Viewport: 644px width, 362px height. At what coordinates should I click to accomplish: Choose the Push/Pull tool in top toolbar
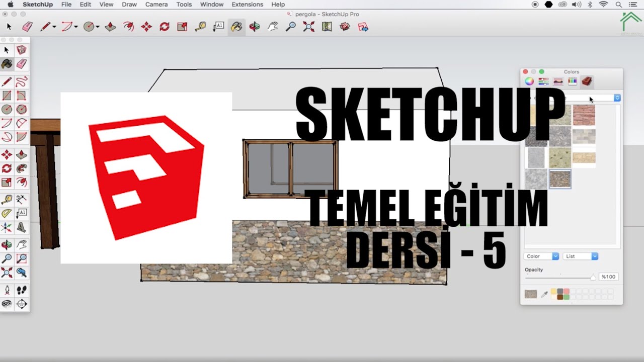click(x=110, y=27)
